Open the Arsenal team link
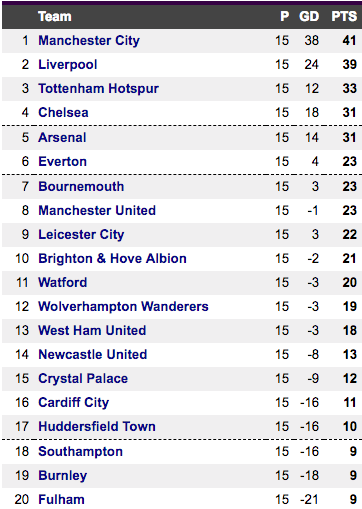 (62, 138)
